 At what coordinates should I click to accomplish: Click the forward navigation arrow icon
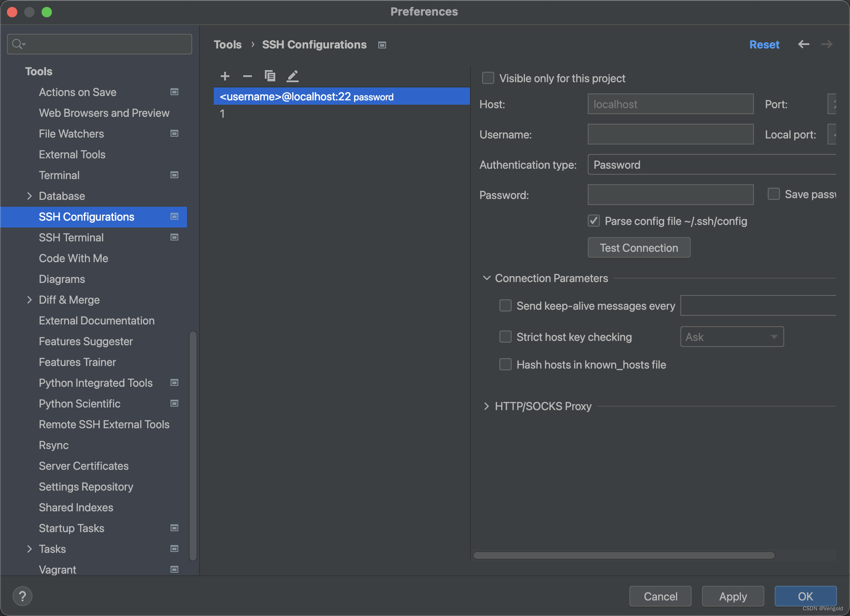(x=827, y=45)
